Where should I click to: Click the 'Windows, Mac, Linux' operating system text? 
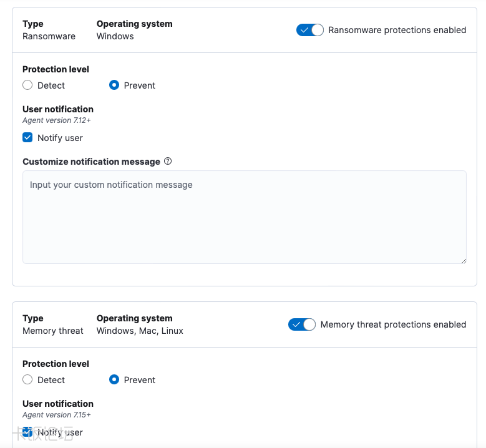click(x=140, y=331)
